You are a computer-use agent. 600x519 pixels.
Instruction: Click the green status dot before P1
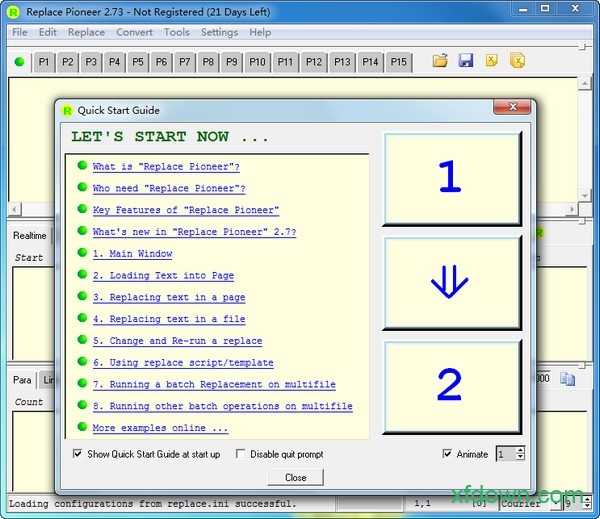20,62
